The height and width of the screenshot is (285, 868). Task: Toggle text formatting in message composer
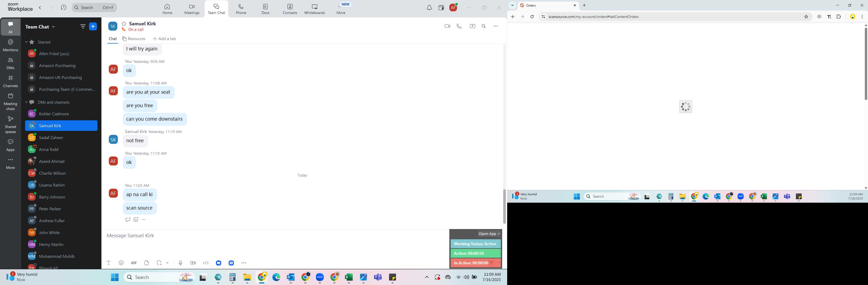tap(109, 263)
